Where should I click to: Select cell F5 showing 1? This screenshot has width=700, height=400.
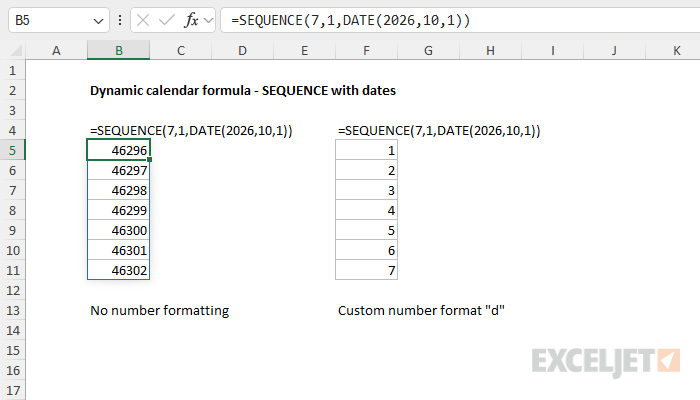point(367,150)
